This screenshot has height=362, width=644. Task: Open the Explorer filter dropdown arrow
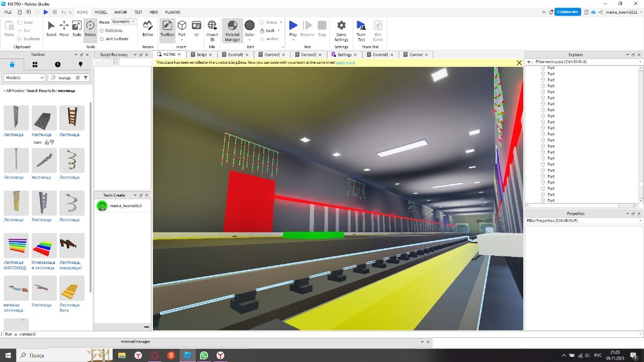(640, 62)
